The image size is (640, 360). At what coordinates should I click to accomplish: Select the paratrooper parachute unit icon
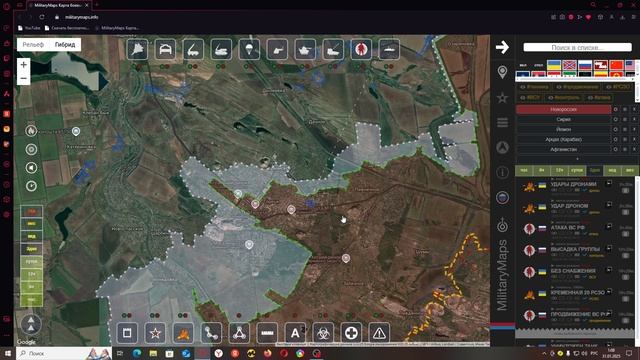[x=249, y=49]
